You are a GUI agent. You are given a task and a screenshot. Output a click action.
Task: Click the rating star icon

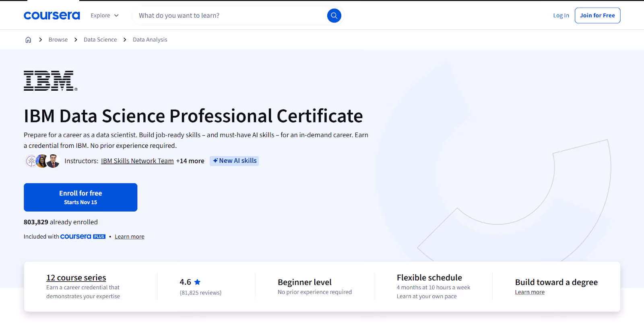click(197, 282)
